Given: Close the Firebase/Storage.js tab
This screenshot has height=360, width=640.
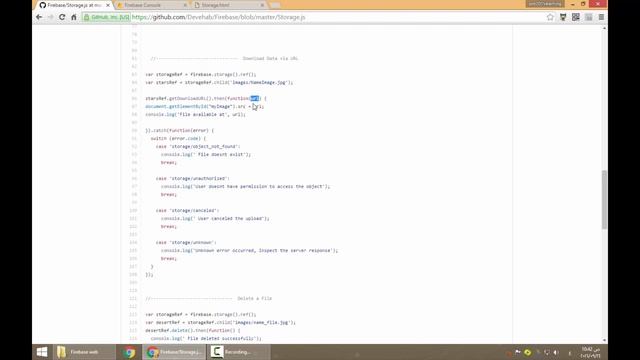Looking at the screenshot, I should point(108,5).
